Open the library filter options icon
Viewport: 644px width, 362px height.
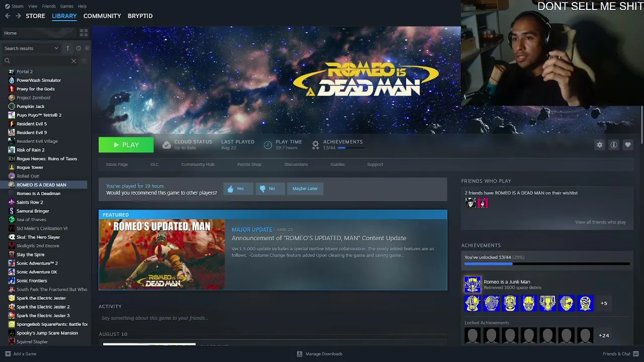84,61
